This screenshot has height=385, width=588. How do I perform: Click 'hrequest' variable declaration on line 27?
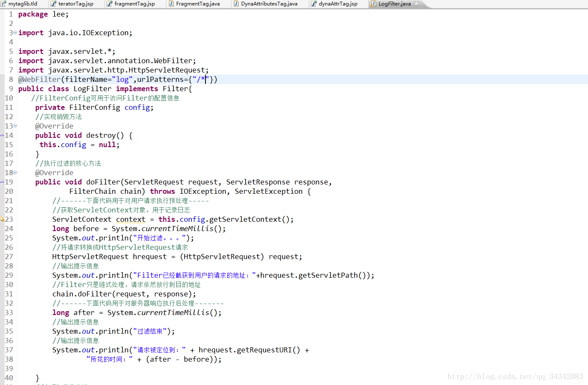click(150, 257)
